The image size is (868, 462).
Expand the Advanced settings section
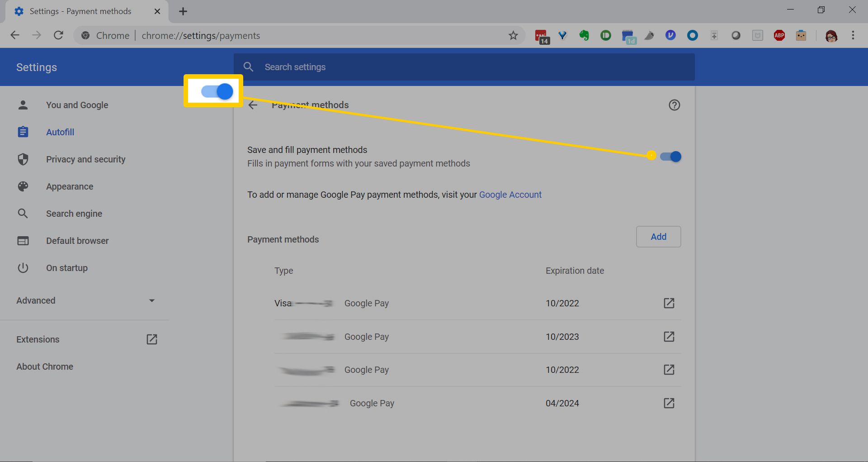point(85,300)
